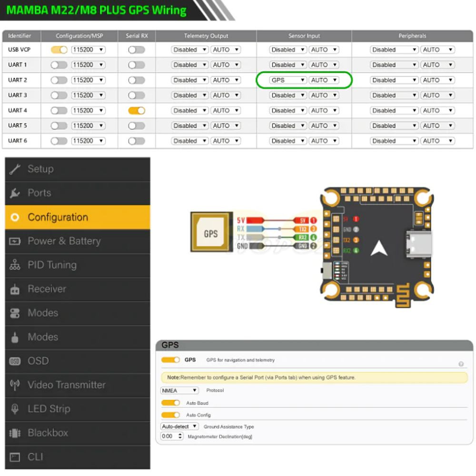Click the Ports plug icon
The image size is (476, 476).
[x=15, y=193]
